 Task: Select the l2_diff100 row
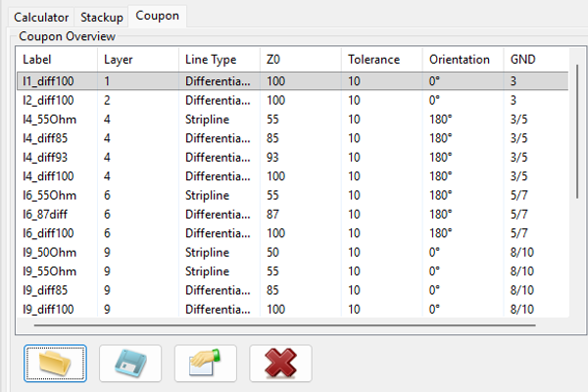(x=59, y=100)
